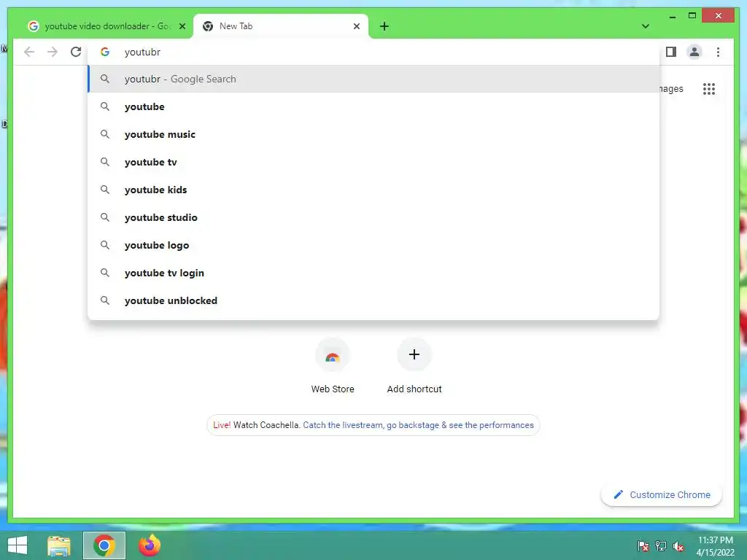Click magnifier icon beside 'youtube unblocked'
Screen dimensions: 747x560
[x=105, y=300]
